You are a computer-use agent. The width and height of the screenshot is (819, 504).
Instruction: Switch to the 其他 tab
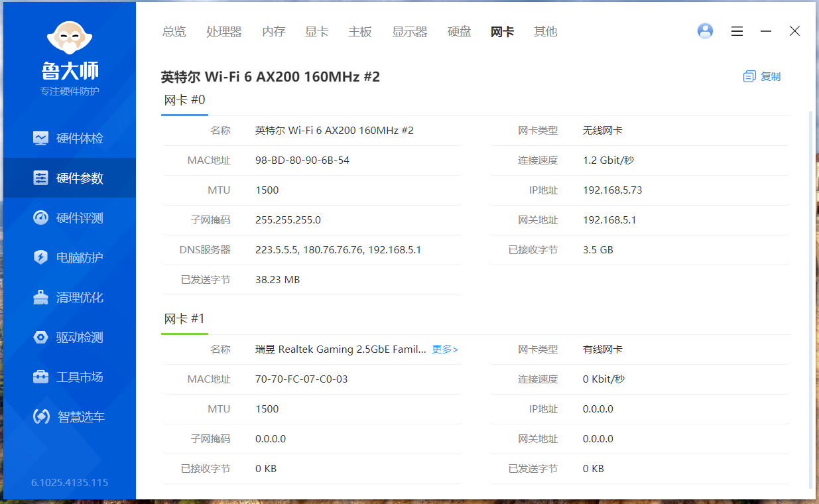click(x=546, y=31)
